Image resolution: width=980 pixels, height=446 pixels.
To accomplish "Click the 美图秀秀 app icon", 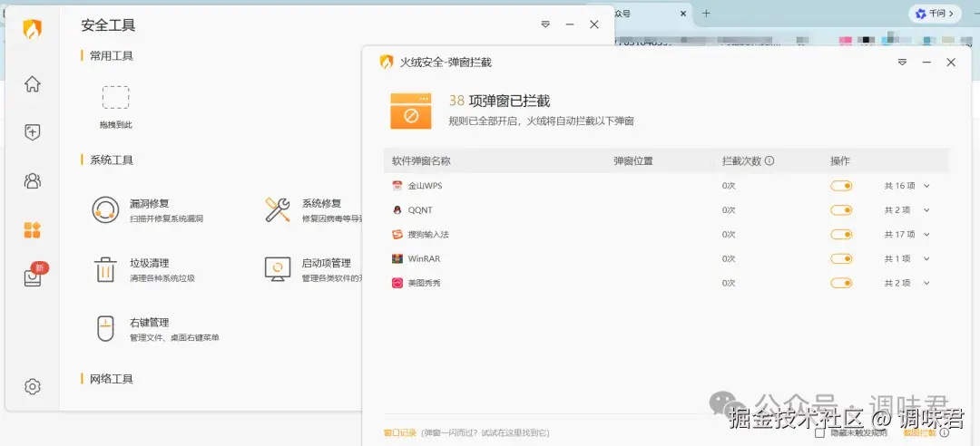I will (x=397, y=283).
